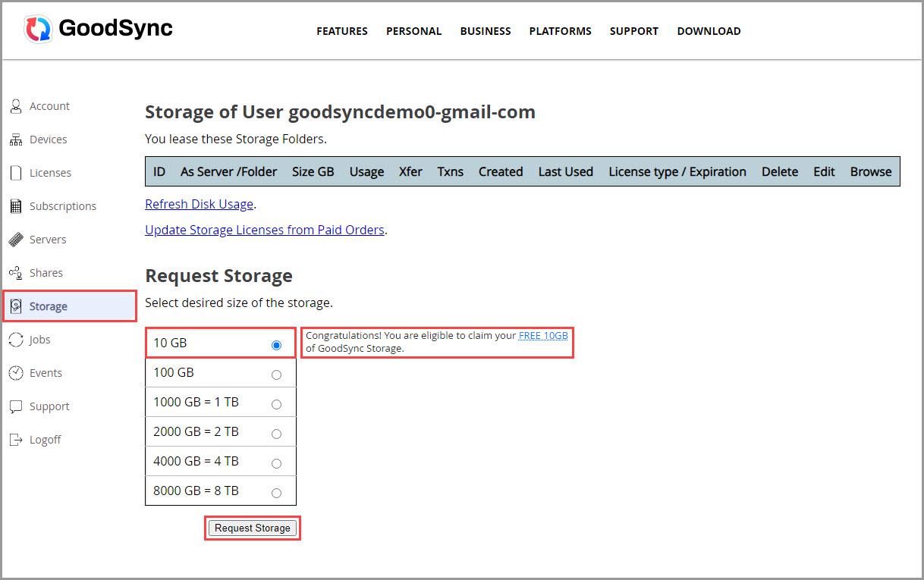Click the Account person icon in sidebar

(x=16, y=106)
